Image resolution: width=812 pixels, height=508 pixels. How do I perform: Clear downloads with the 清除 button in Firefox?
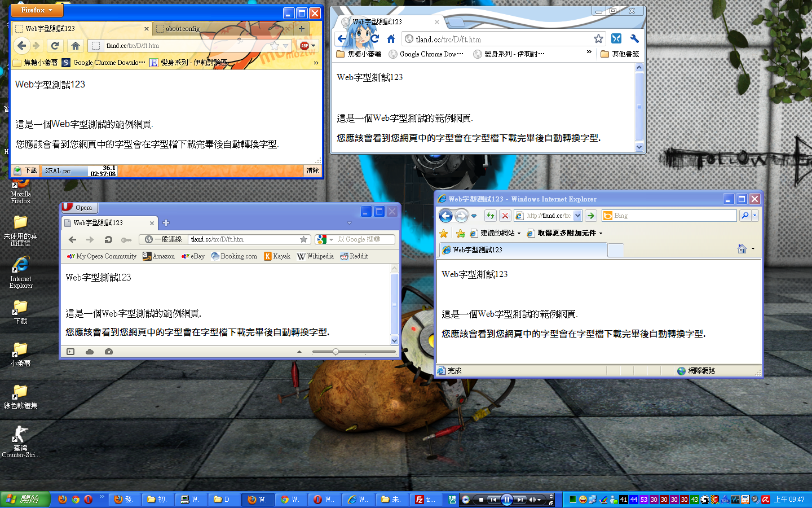[x=312, y=170]
